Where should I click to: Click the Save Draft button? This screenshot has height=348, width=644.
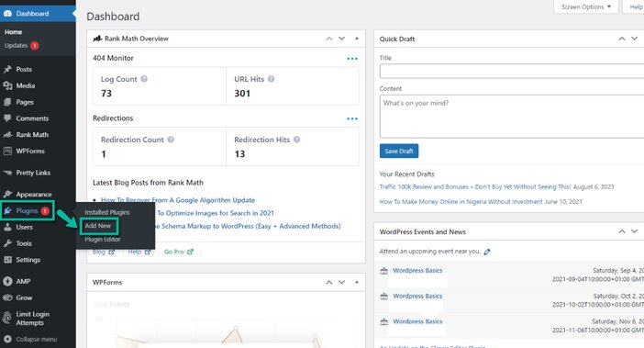[399, 151]
